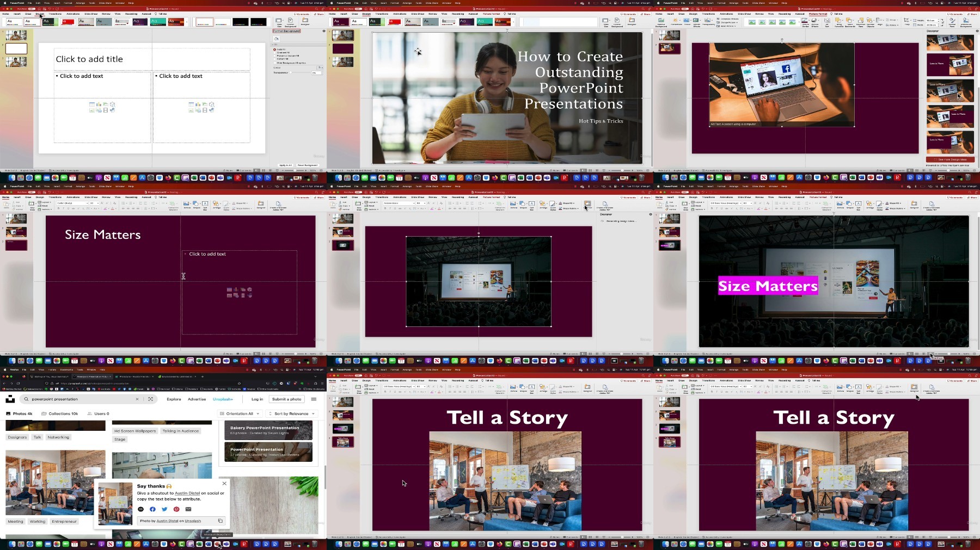Toggle AutoSave in the Picture Format window
Image resolution: width=980 pixels, height=550 pixels.
(x=685, y=9)
